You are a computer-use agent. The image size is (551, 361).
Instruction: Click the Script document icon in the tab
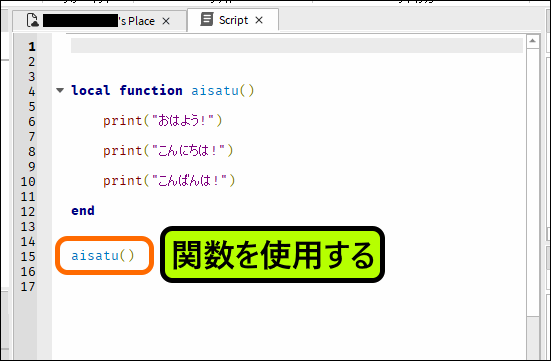coord(207,19)
